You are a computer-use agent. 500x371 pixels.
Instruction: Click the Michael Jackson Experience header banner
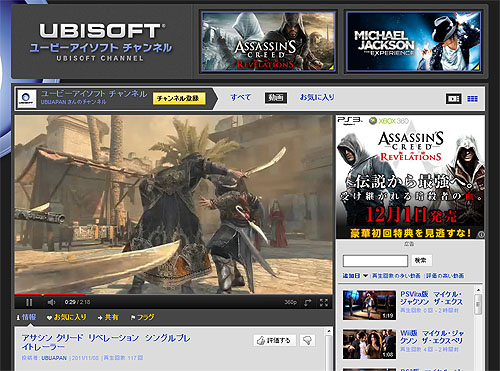414,41
